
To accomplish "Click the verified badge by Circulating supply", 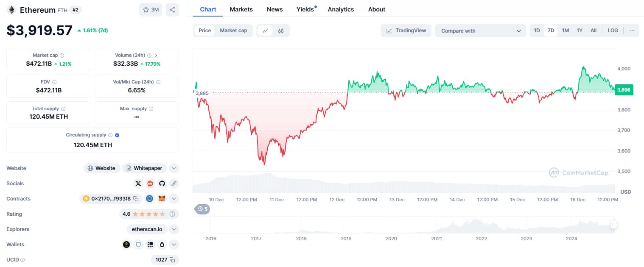I will (x=117, y=135).
